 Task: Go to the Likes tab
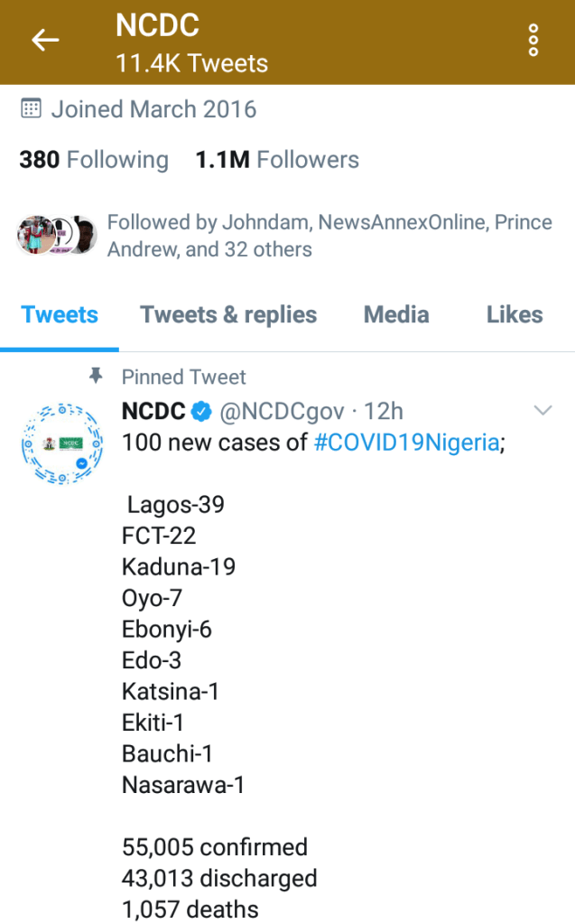click(x=515, y=314)
